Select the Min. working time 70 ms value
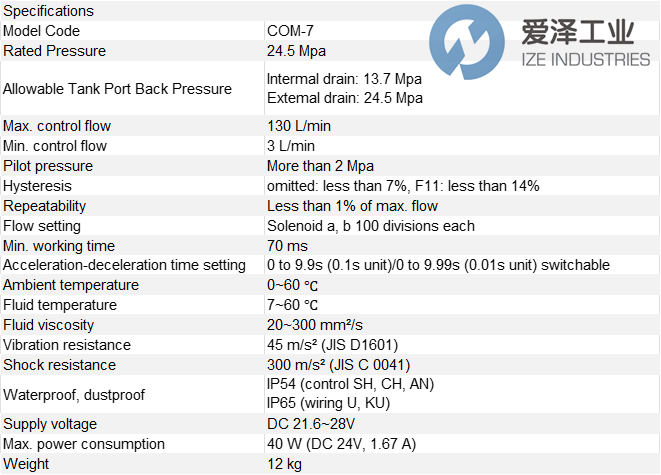This screenshot has height=475, width=661. (288, 246)
